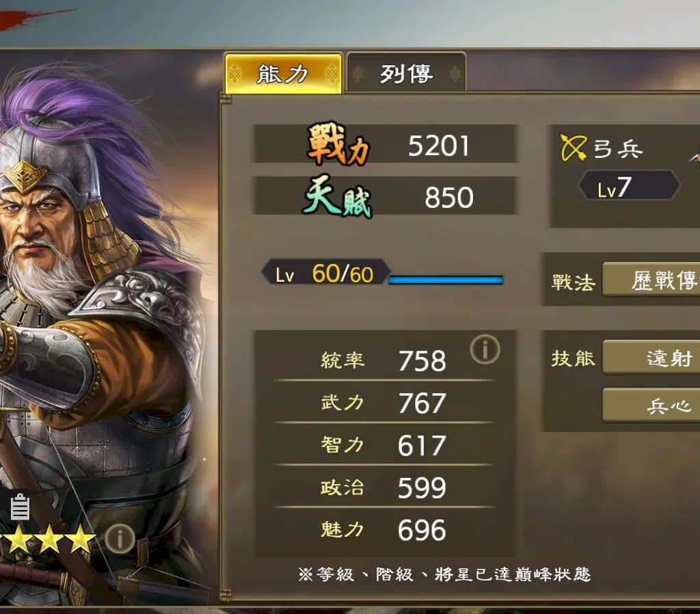This screenshot has width=700, height=614.
Task: Select the 遠射 skill button
Action: tap(651, 357)
